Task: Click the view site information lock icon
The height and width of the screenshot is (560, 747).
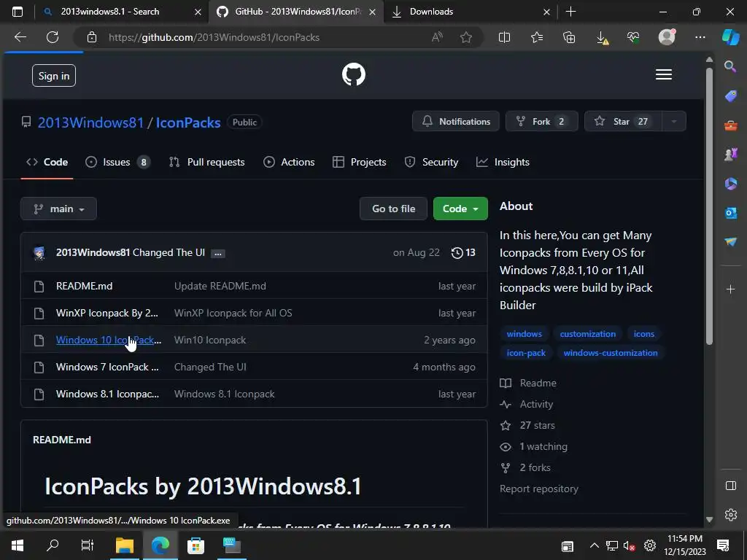Action: (x=92, y=37)
